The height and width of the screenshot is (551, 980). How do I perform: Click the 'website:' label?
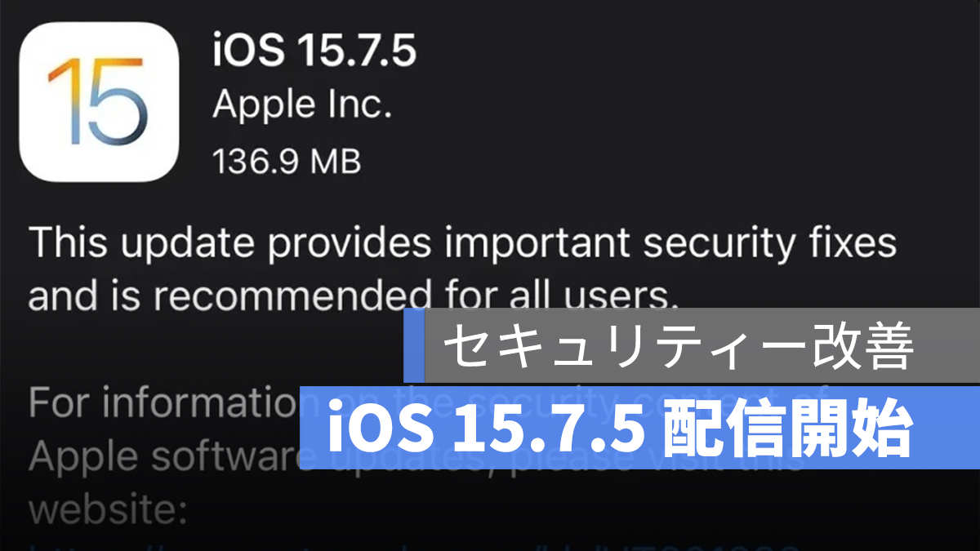[109, 511]
